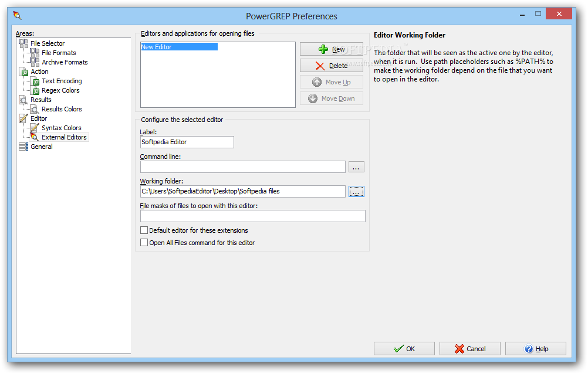This screenshot has width=588, height=374.
Task: Click the Editor pencil icon
Action: pyautogui.click(x=23, y=118)
